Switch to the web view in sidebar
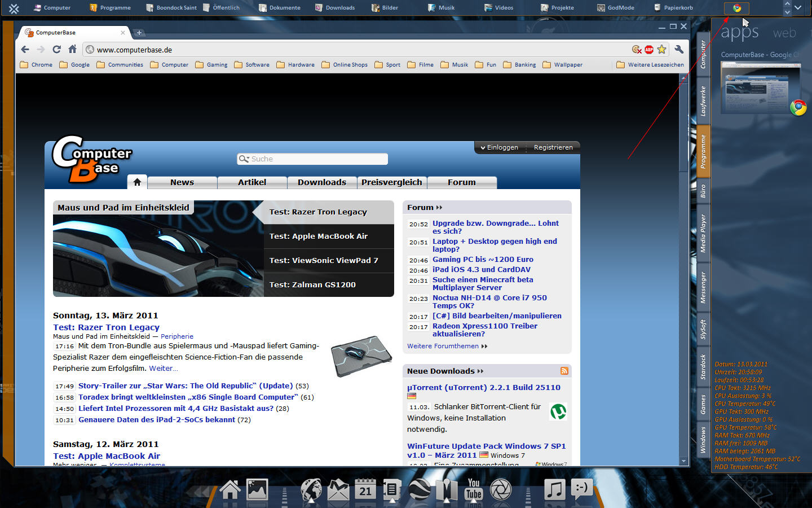This screenshot has height=508, width=812. (784, 33)
